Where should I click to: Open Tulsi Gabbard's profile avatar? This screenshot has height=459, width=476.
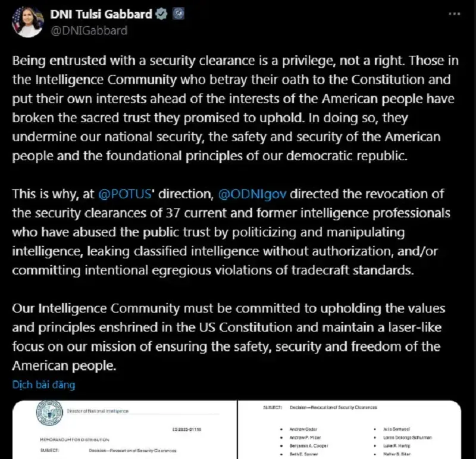[28, 21]
